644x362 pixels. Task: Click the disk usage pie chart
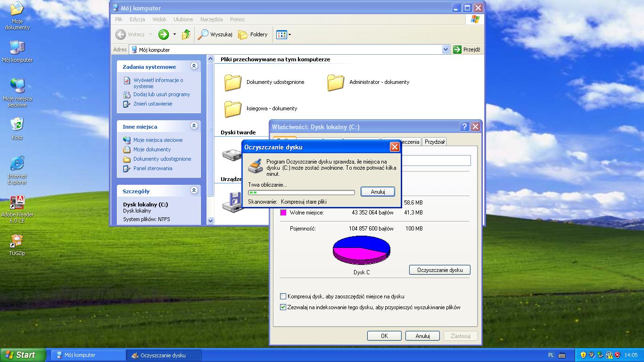362,250
